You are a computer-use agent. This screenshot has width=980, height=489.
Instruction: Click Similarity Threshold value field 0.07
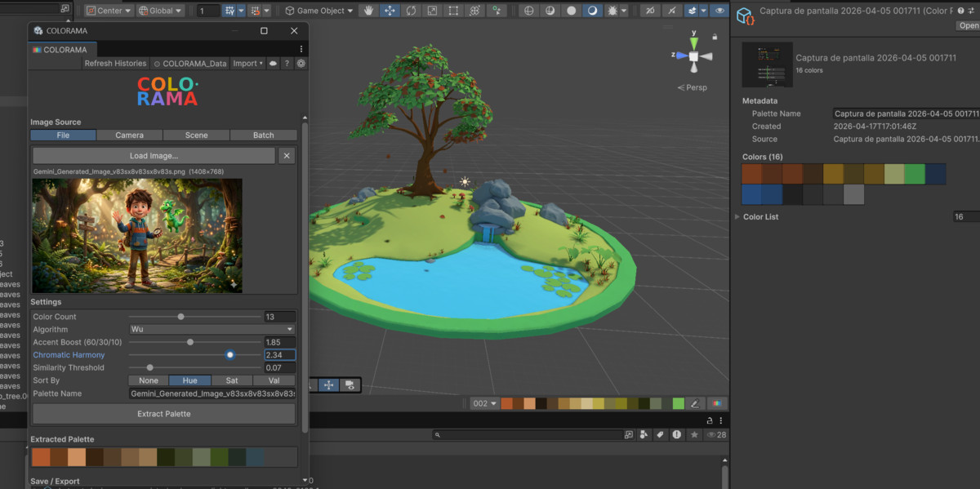pyautogui.click(x=279, y=367)
